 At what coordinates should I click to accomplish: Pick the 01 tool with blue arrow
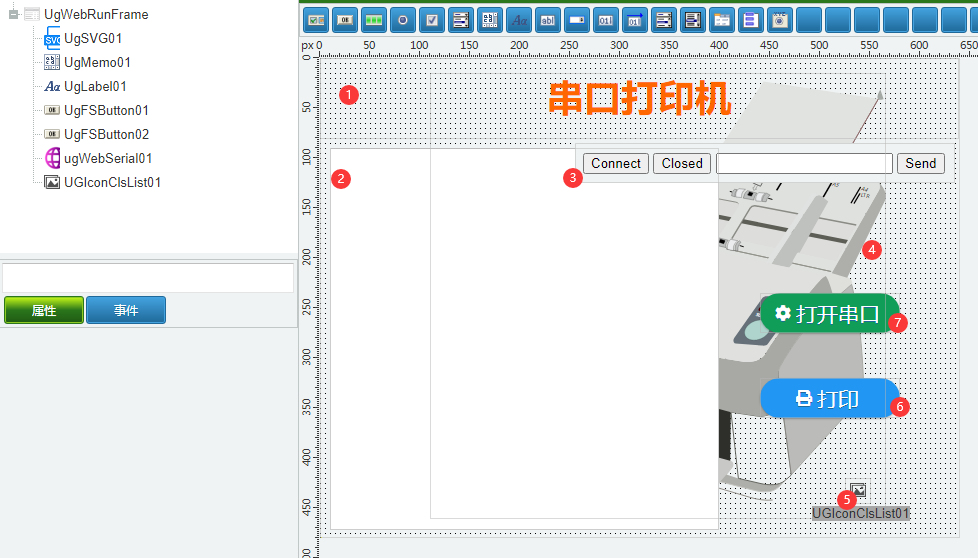click(635, 21)
